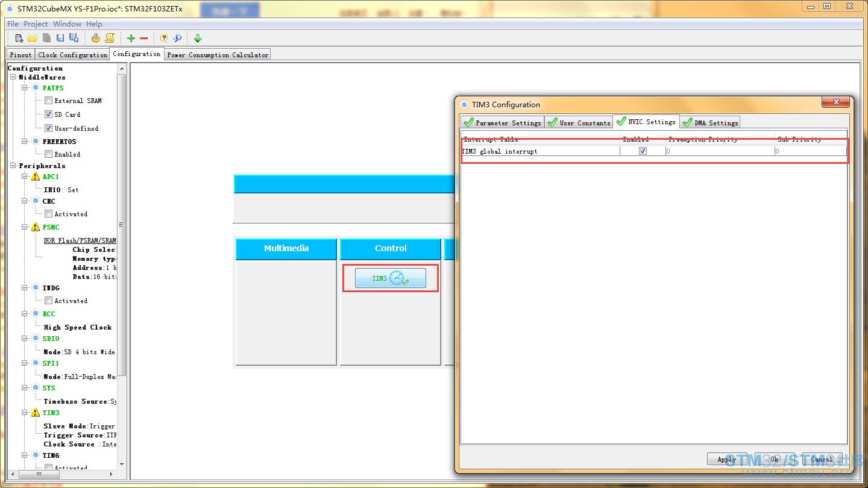This screenshot has height=488, width=868.
Task: Click the Open Project folder icon
Action: click(x=33, y=38)
